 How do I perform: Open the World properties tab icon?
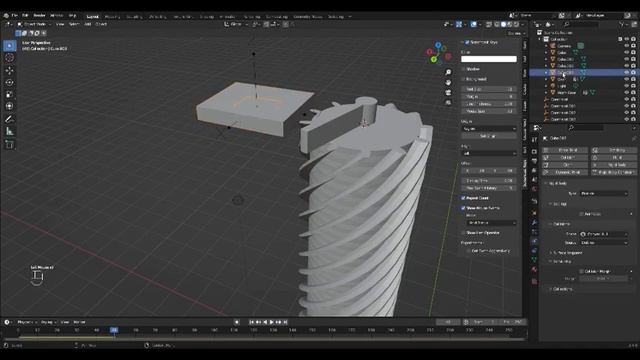point(534,189)
